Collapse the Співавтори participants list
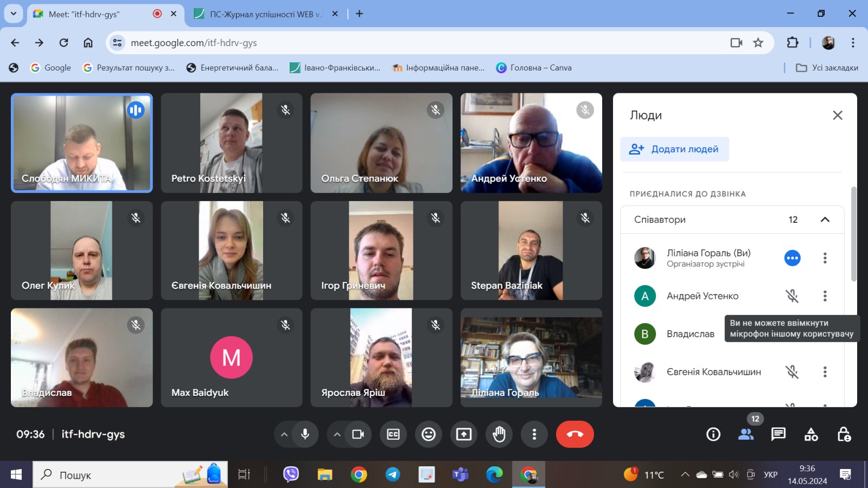 pos(825,220)
